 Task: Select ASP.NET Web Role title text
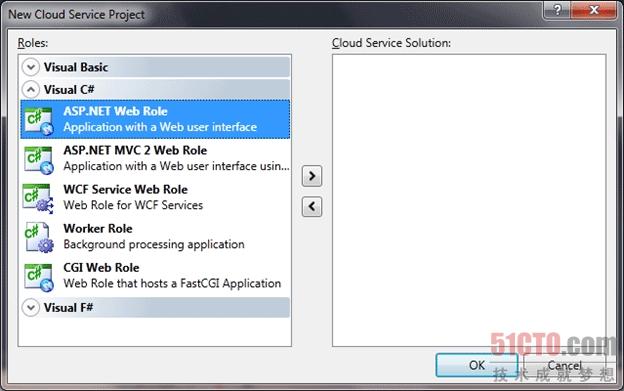click(115, 111)
